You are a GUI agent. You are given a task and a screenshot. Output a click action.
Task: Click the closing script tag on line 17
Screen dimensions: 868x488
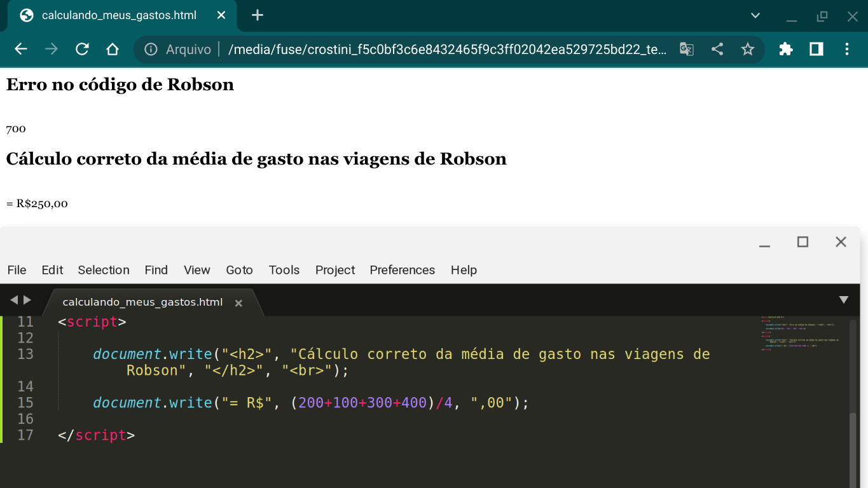(96, 435)
